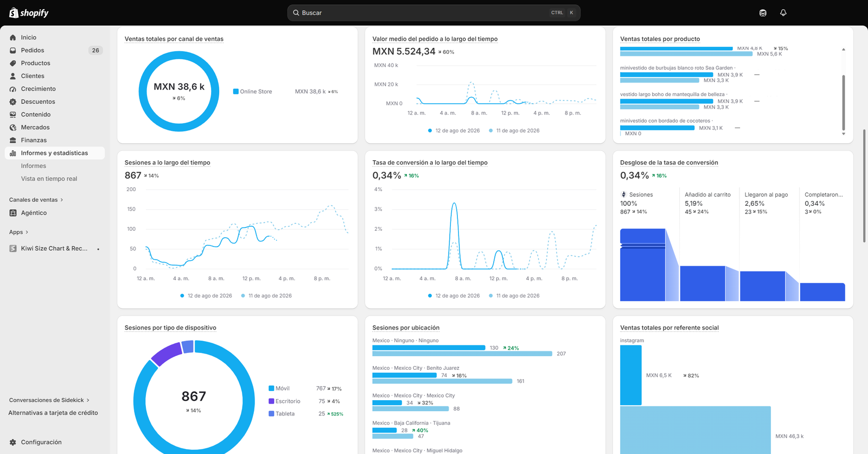The width and height of the screenshot is (868, 454).
Task: Focus the Buscar search field
Action: point(434,12)
